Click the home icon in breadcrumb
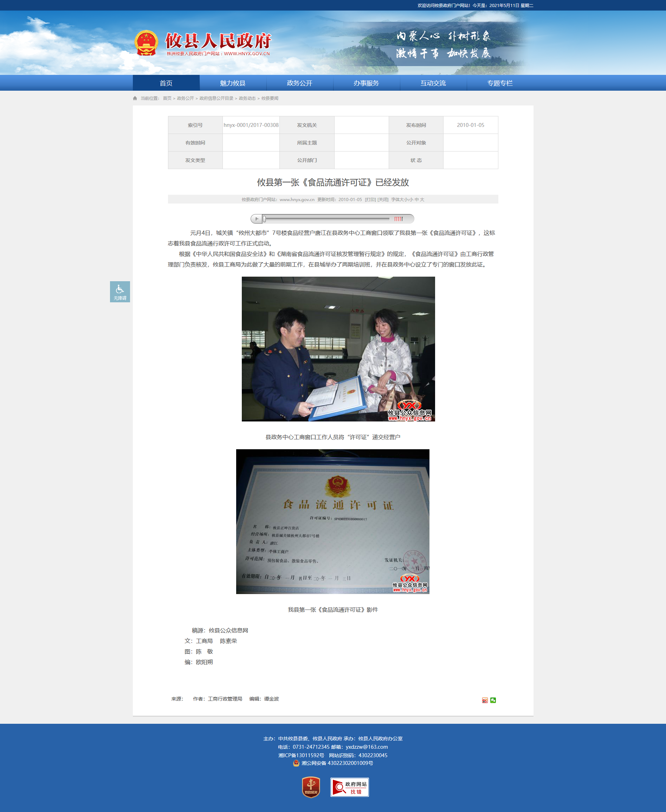666x812 pixels. (x=135, y=99)
